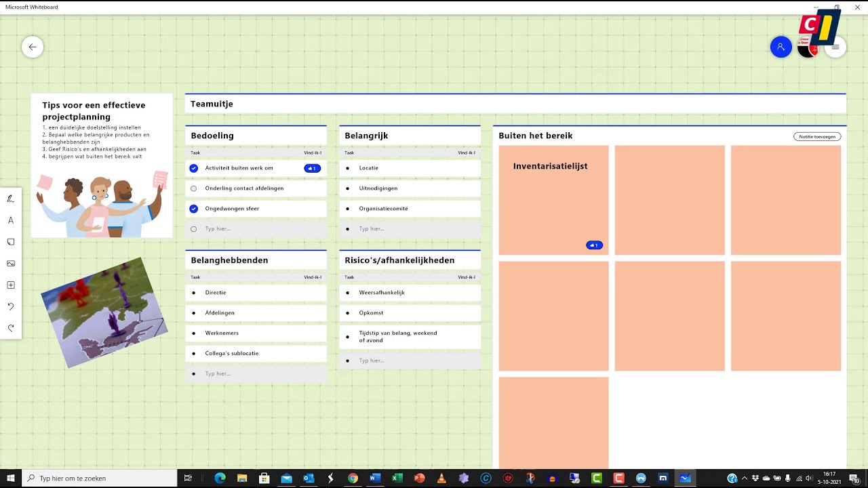Open VLC media player from taskbar
Screen dimensions: 868x488
[441, 478]
